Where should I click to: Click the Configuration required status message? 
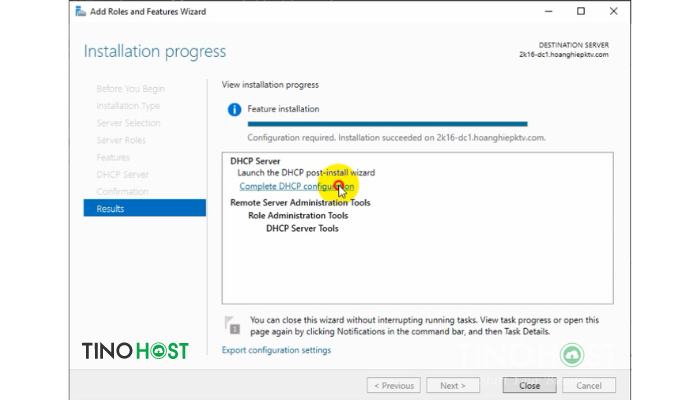[x=396, y=138]
